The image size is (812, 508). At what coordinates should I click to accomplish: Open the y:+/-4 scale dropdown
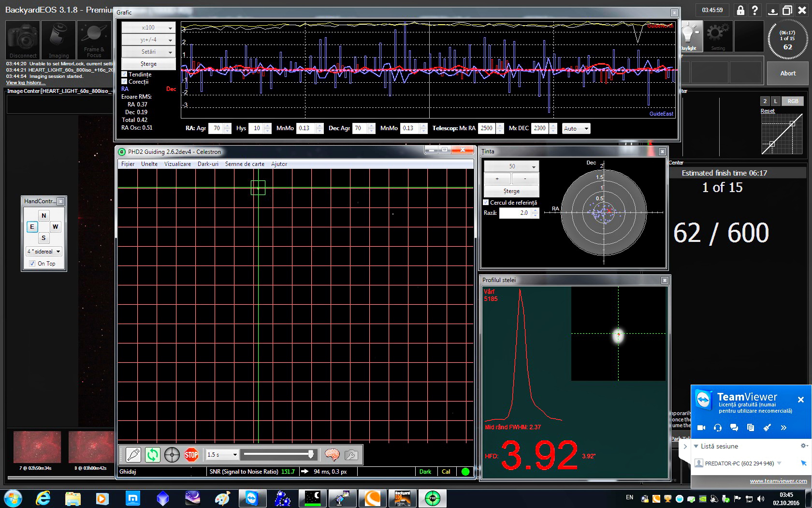click(148, 40)
